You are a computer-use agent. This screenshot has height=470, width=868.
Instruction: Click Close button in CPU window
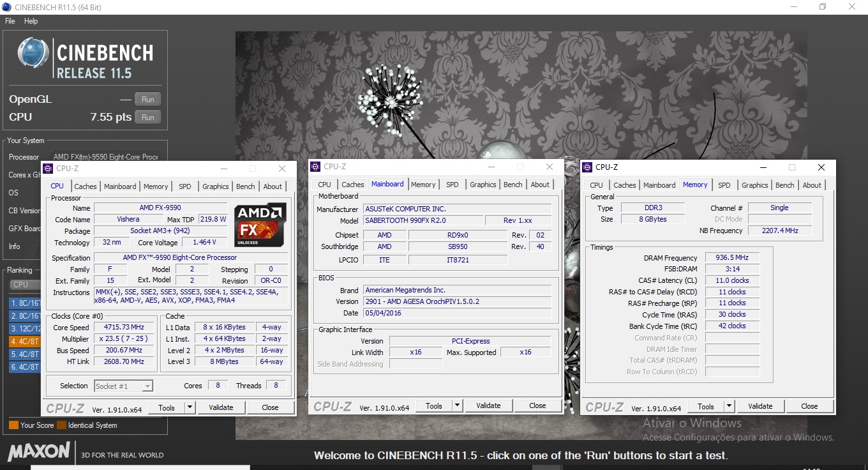(270, 407)
